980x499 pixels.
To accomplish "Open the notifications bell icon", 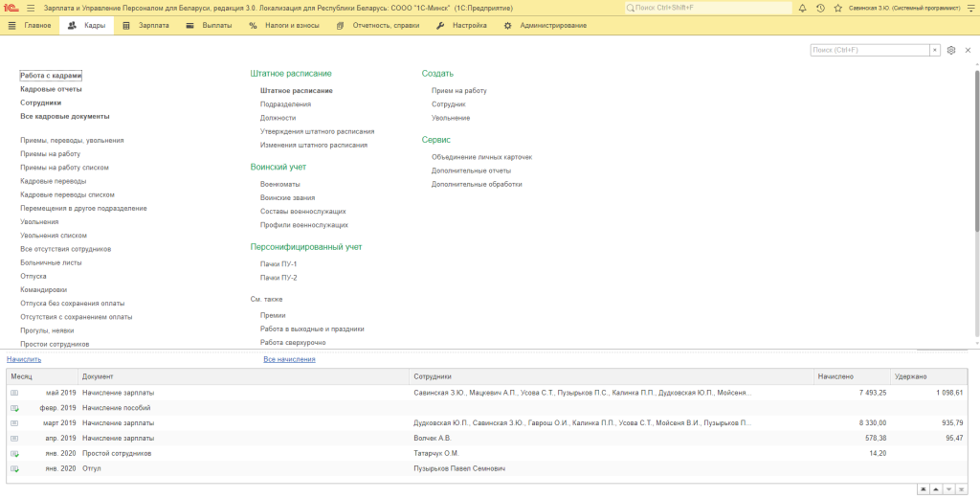I will 804,8.
